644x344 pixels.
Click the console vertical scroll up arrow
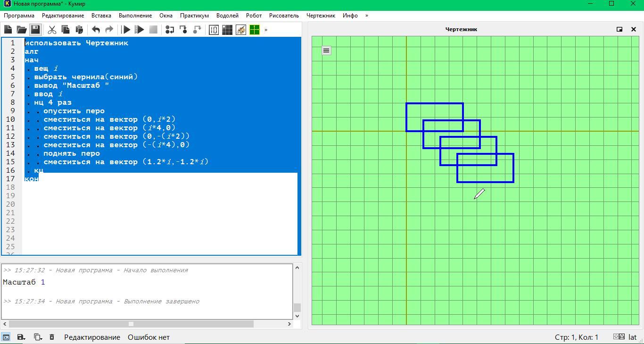coord(297,268)
